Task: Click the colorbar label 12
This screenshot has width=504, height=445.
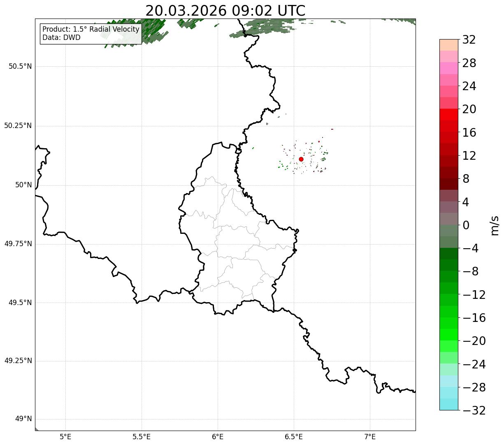Action: pos(469,156)
